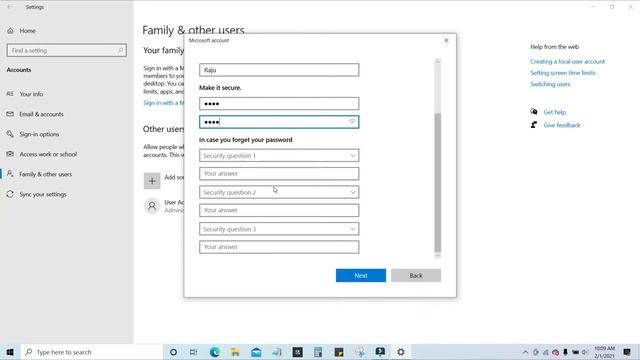Open the Calculator icon on the taskbar

318,352
